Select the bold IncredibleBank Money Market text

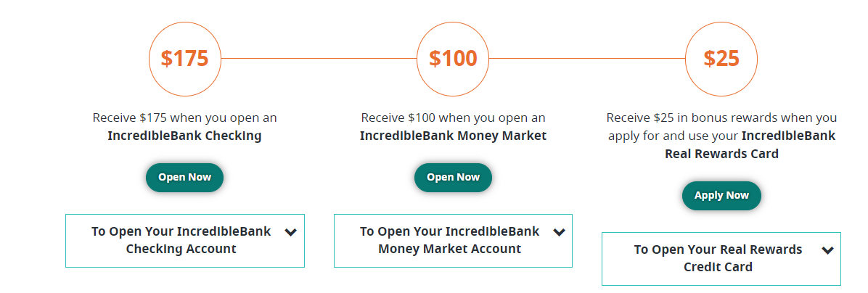(453, 136)
